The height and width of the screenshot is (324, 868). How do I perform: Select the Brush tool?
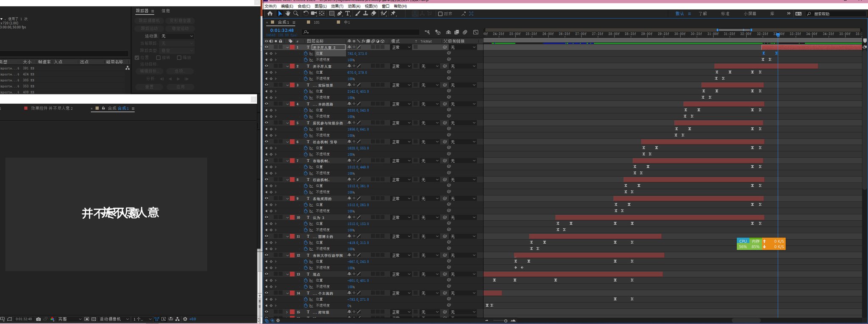358,14
